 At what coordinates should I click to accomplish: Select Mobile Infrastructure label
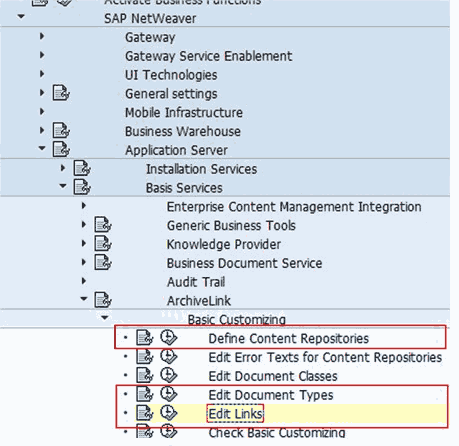[184, 113]
